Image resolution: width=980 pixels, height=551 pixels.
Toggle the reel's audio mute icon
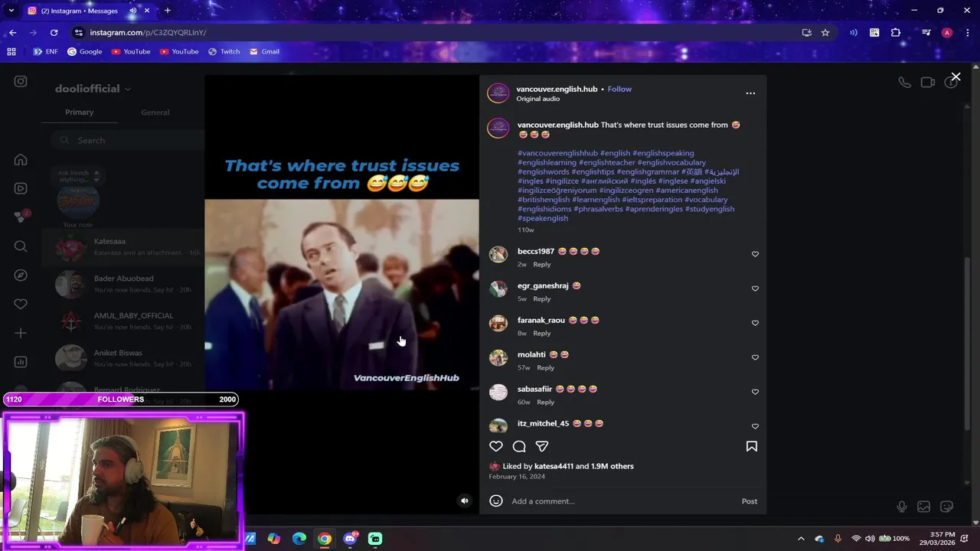point(464,500)
